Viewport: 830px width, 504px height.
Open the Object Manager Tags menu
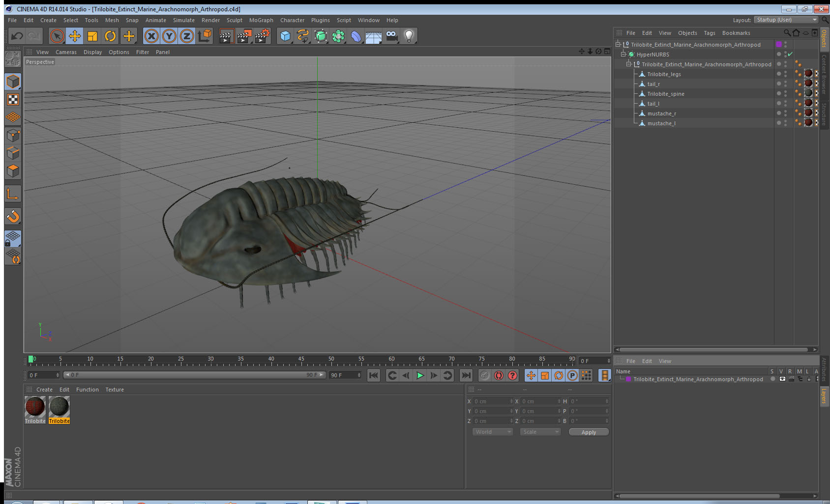pos(710,33)
